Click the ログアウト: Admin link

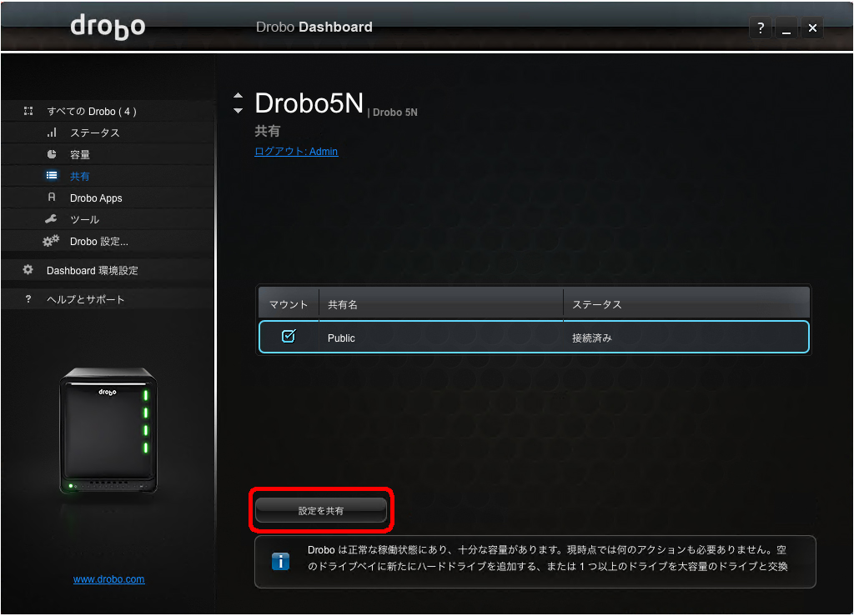point(296,151)
